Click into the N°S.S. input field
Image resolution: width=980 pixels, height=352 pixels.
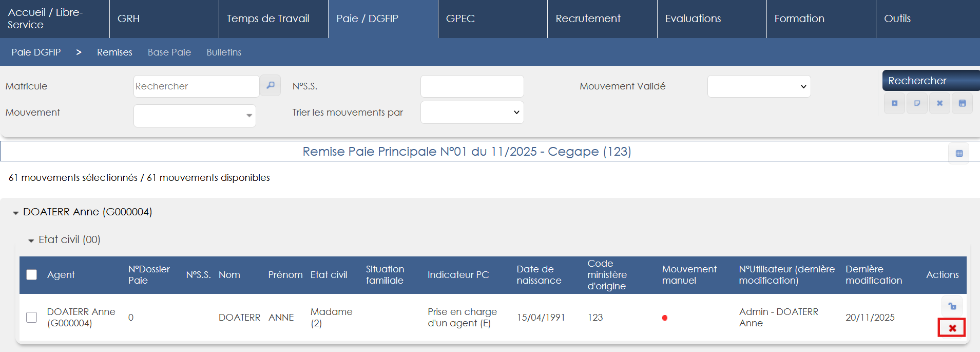(472, 86)
